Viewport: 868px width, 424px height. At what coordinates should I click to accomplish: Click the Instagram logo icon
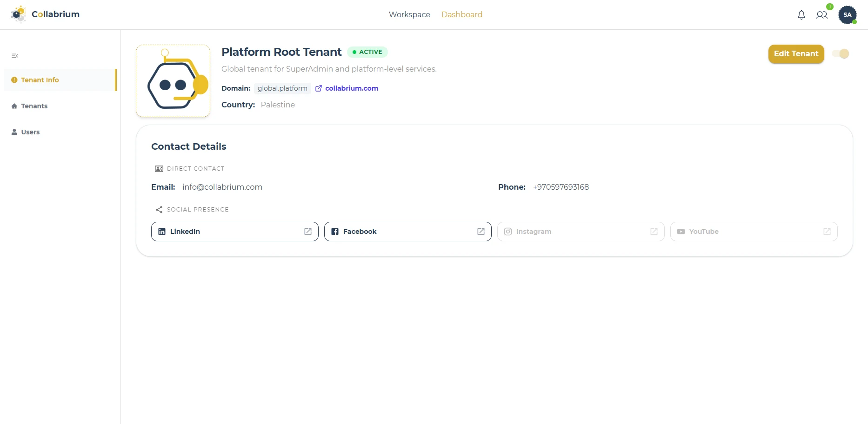pos(508,232)
